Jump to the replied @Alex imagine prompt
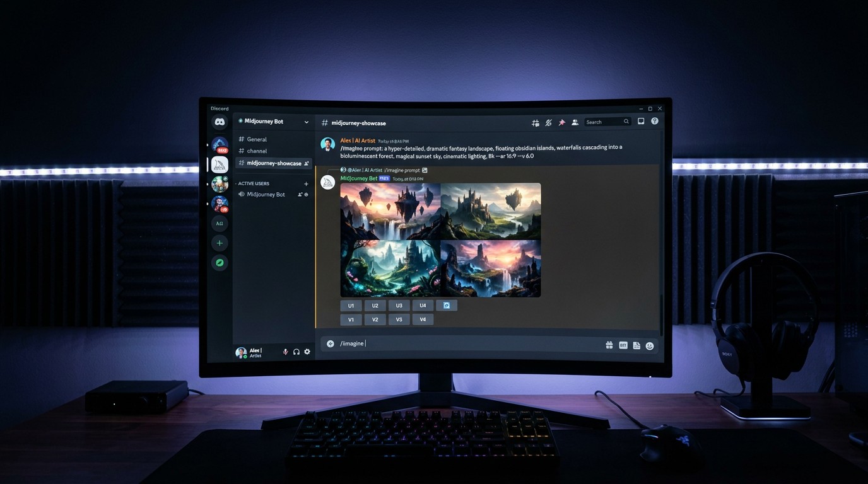Viewport: 868px width, 484px height. pos(384,170)
